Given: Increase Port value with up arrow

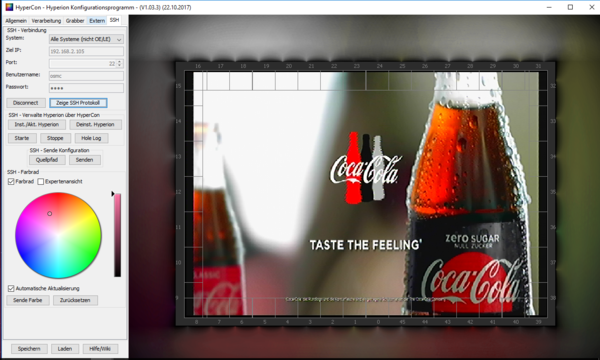Looking at the screenshot, I should click(120, 62).
